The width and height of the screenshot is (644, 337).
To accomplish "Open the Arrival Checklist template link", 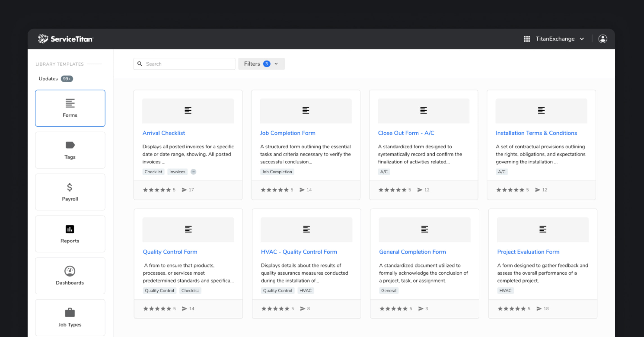I will (x=164, y=133).
